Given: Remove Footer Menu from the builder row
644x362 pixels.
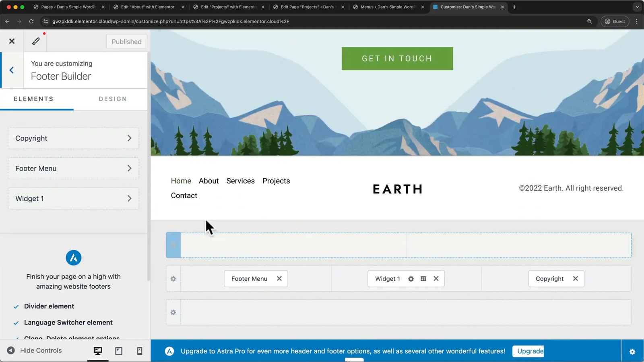Looking at the screenshot, I should click(x=279, y=279).
